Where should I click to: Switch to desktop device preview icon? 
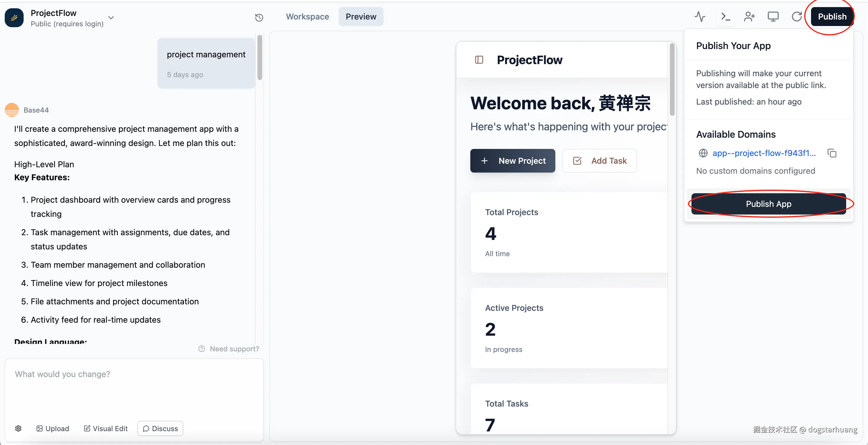coord(773,17)
